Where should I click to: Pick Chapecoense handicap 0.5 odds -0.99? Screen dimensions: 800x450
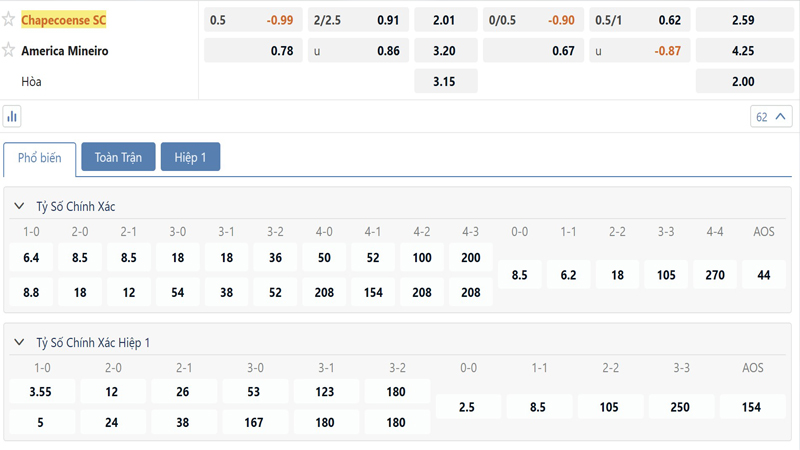coord(253,20)
